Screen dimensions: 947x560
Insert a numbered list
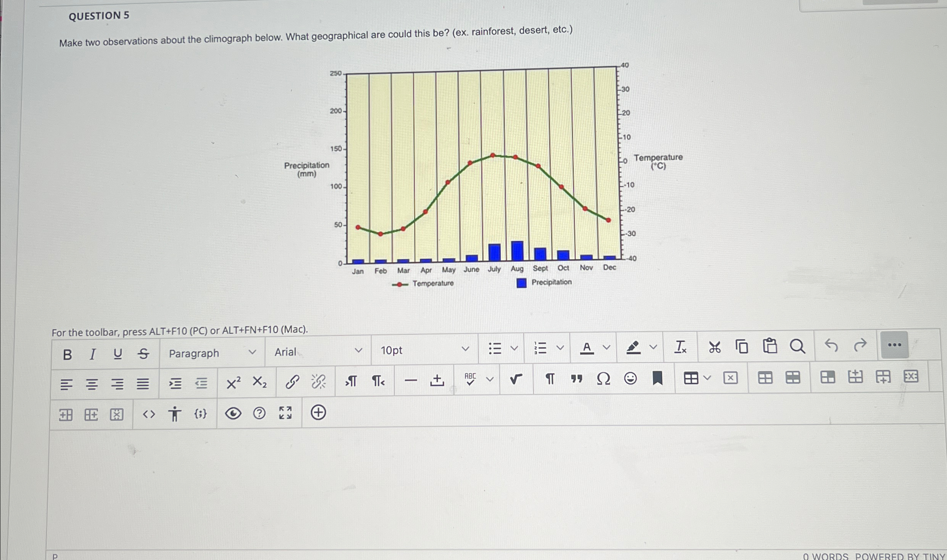coord(540,348)
